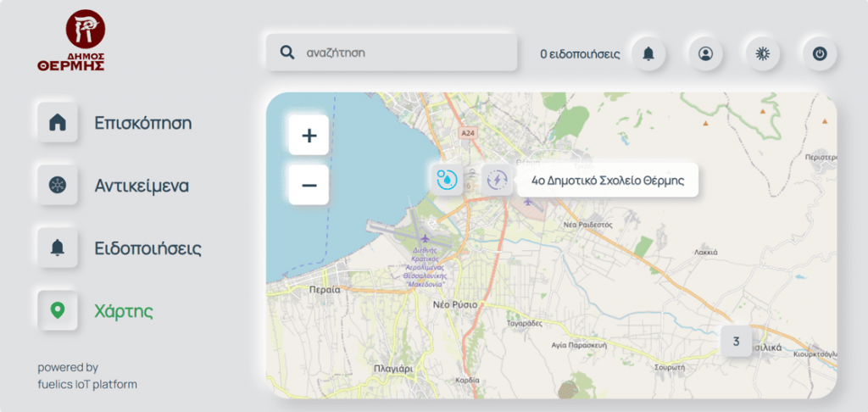The width and height of the screenshot is (868, 412).
Task: Go to the Επισκόπηση menu item
Action: coord(142,123)
